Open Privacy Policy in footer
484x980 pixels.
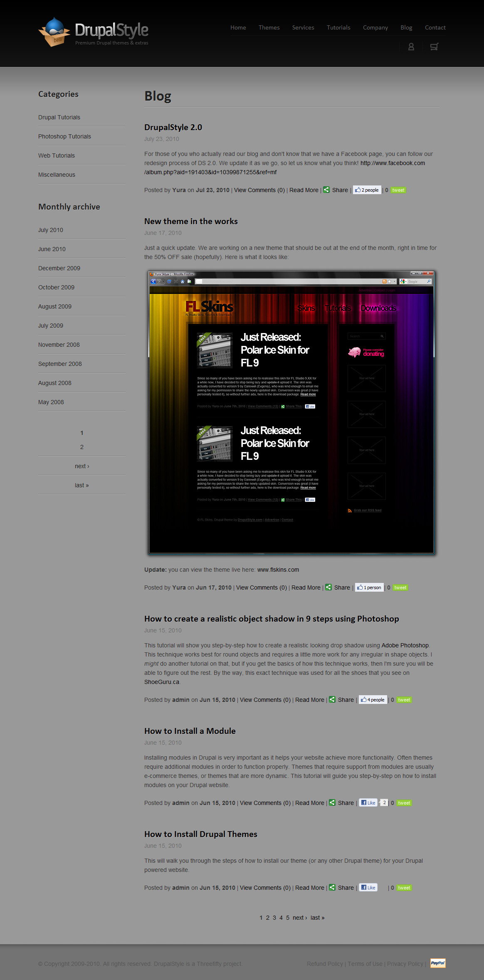point(405,964)
